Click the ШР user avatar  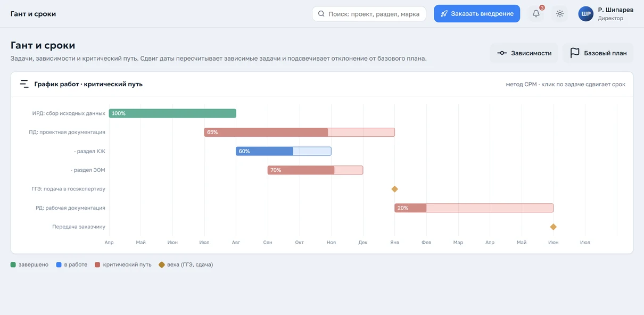point(586,14)
